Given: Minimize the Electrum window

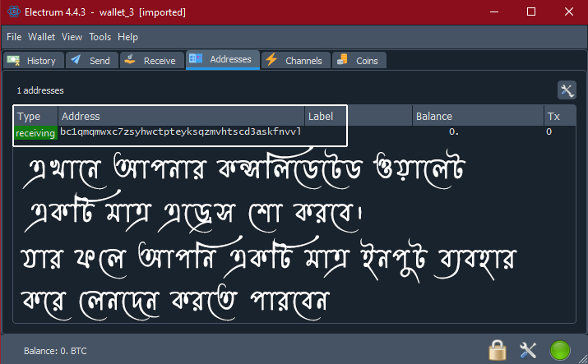Looking at the screenshot, I should tap(494, 12).
